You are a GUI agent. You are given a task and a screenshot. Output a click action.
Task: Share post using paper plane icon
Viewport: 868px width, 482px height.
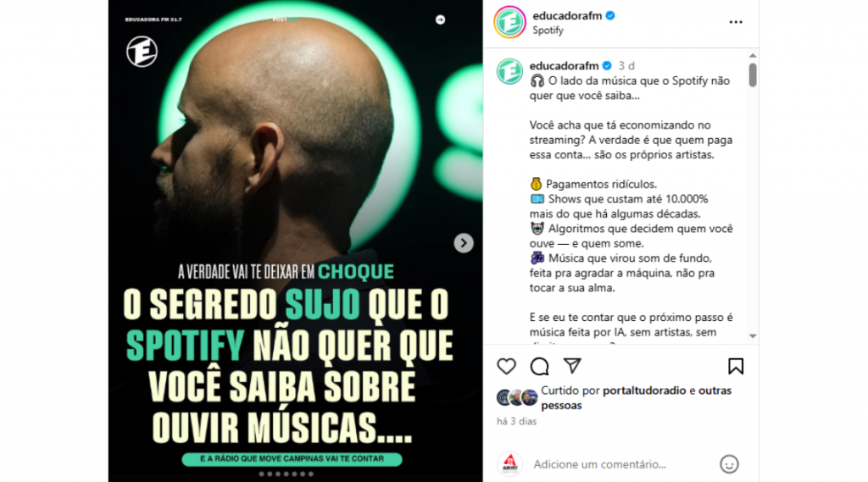(x=572, y=366)
